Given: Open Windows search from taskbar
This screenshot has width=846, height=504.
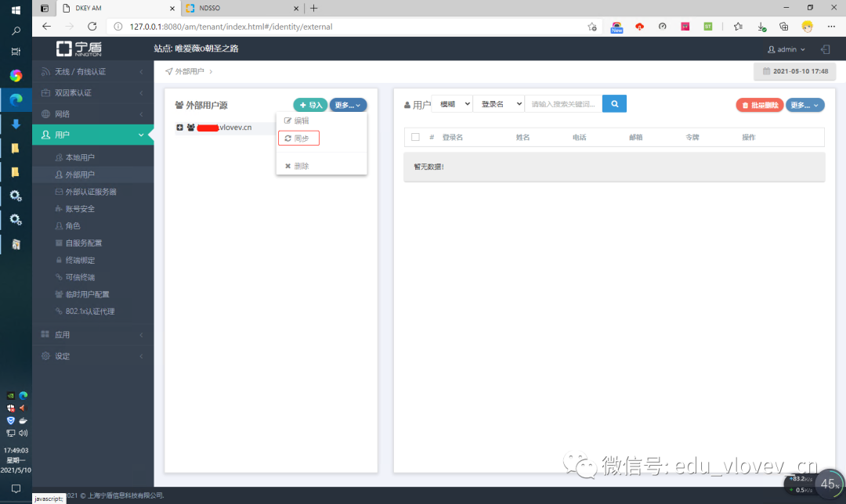Looking at the screenshot, I should 16,31.
